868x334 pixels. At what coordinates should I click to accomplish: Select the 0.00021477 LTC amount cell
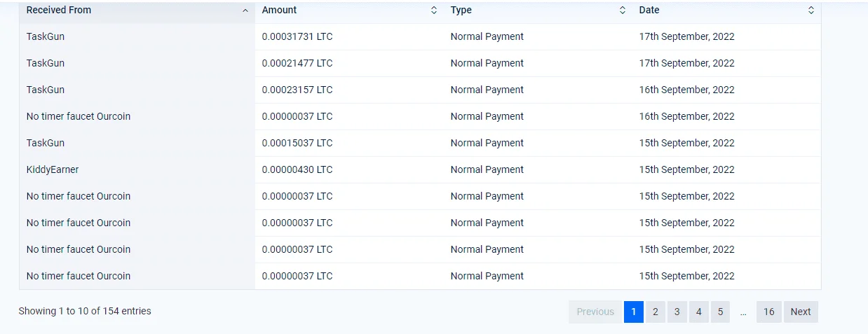[349, 63]
